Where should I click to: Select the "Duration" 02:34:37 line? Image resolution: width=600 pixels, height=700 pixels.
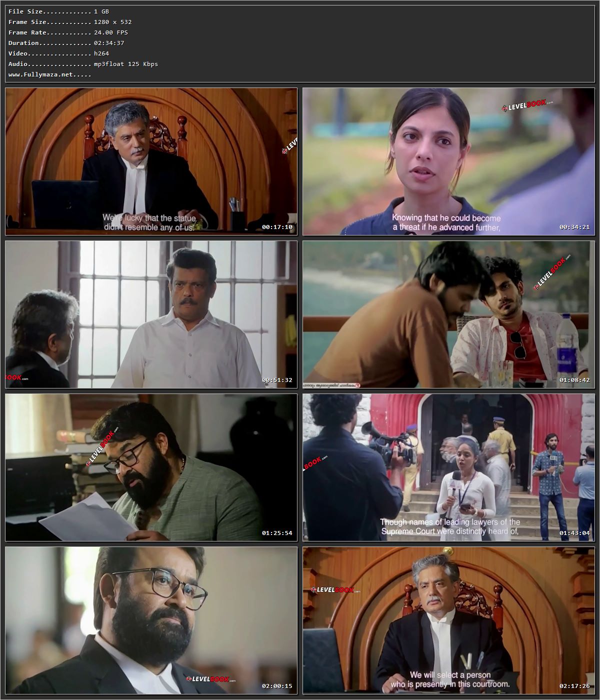pyautogui.click(x=66, y=43)
